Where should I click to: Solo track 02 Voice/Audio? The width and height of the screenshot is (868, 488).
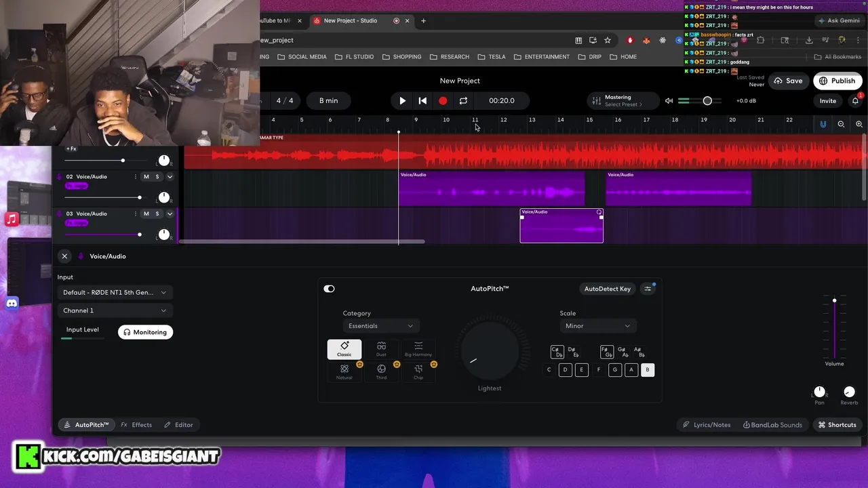click(x=157, y=177)
